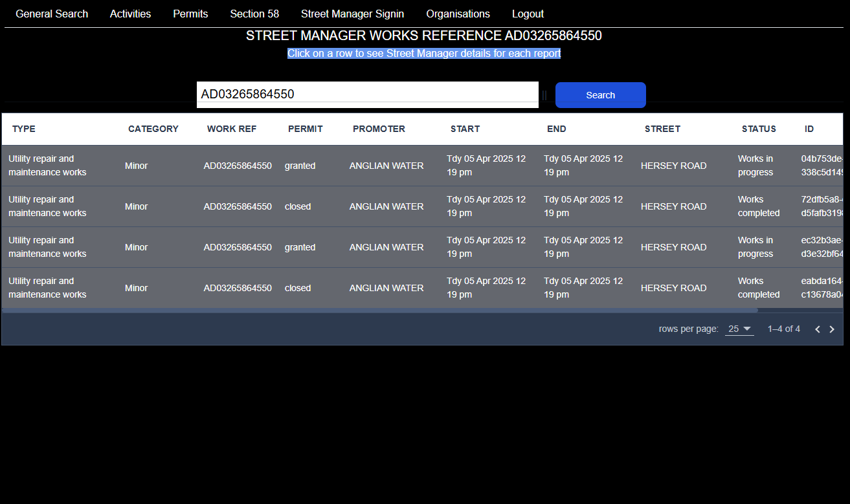The width and height of the screenshot is (850, 504).
Task: Click the PROMOTER column header
Action: 379,129
